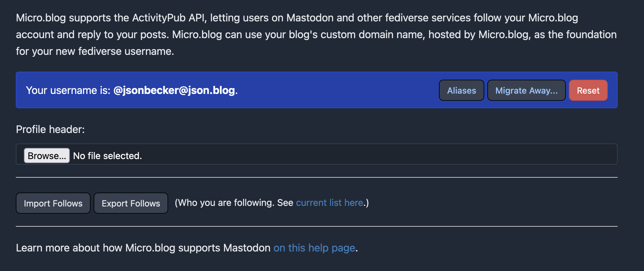644x271 pixels.
Task: Open the Aliases settings
Action: pyautogui.click(x=461, y=90)
